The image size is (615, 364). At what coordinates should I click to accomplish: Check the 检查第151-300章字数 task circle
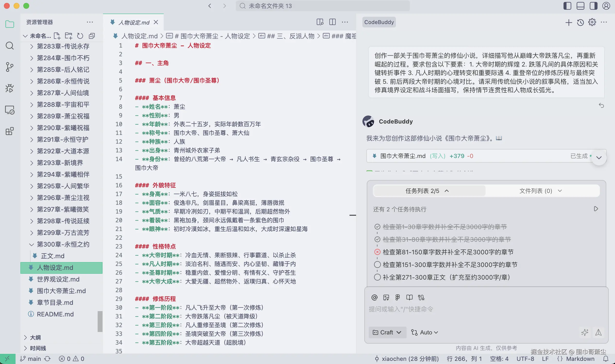coord(377,265)
